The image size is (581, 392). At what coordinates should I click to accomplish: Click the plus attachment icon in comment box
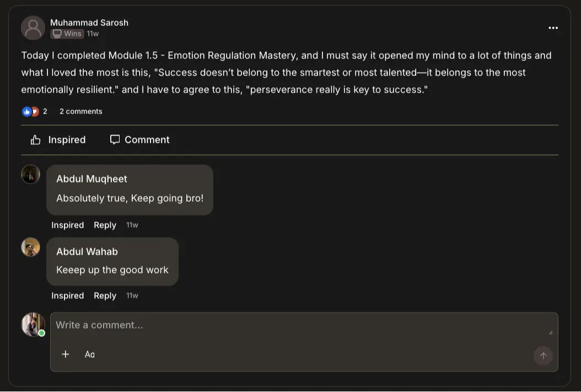65,355
